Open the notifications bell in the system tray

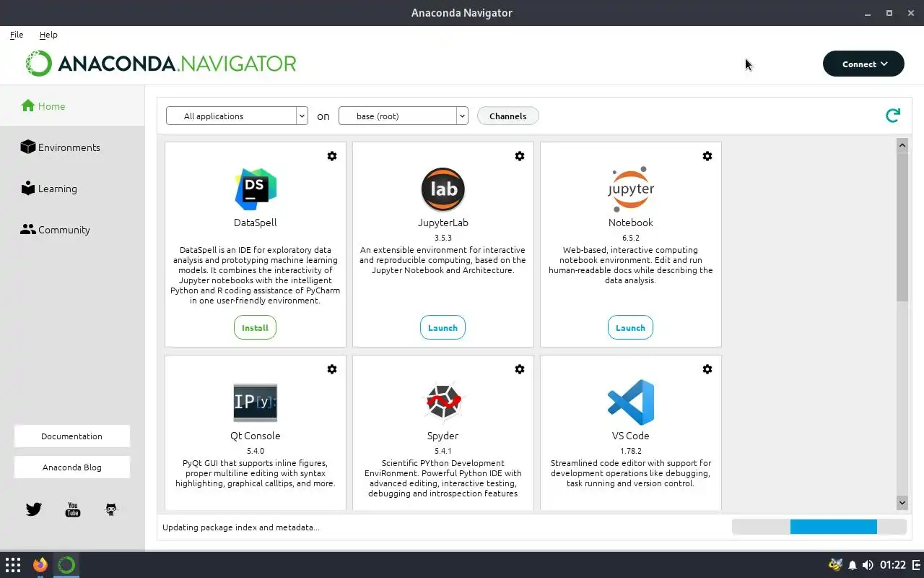853,565
